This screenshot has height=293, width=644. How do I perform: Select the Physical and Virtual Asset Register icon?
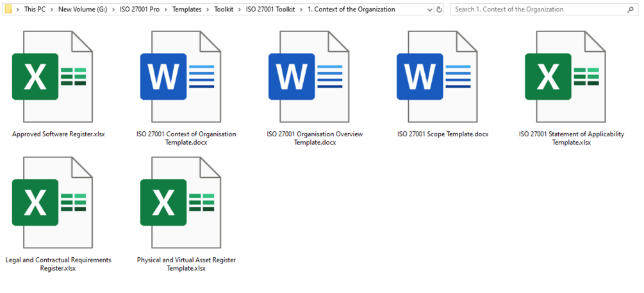[180, 202]
